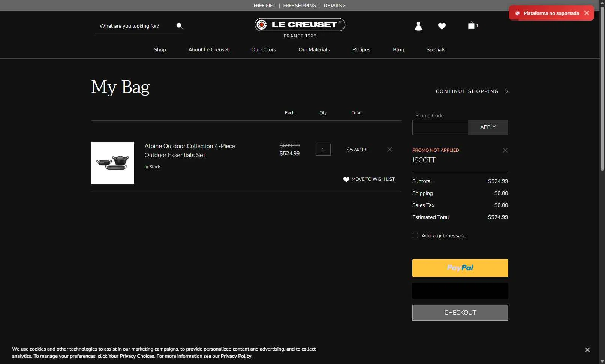Click the heart beside Move to Wish List
605x364 pixels.
(346, 179)
